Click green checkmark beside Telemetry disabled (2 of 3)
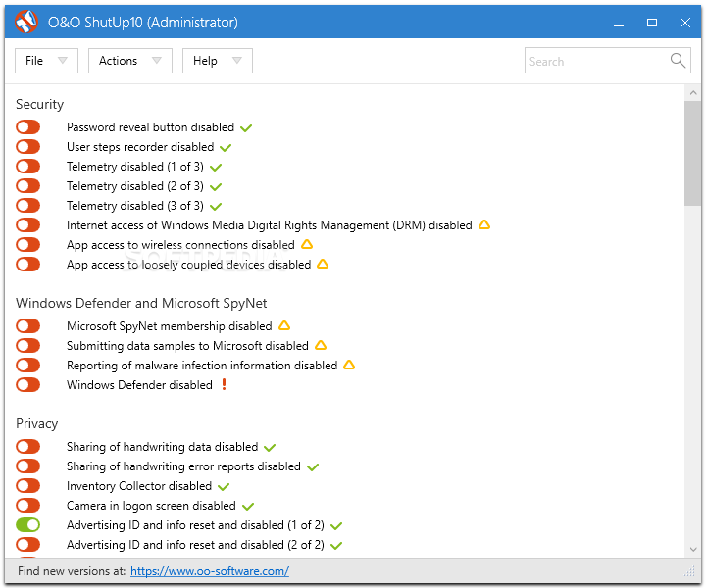 [216, 187]
